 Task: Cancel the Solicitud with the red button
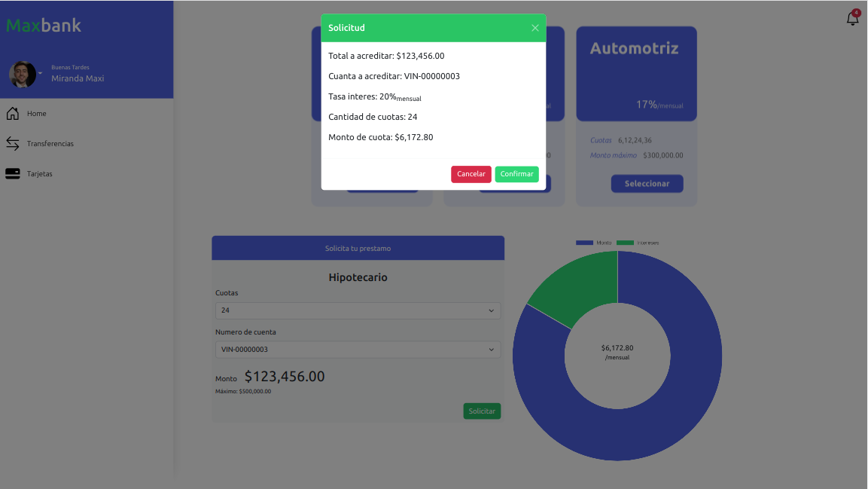tap(471, 174)
